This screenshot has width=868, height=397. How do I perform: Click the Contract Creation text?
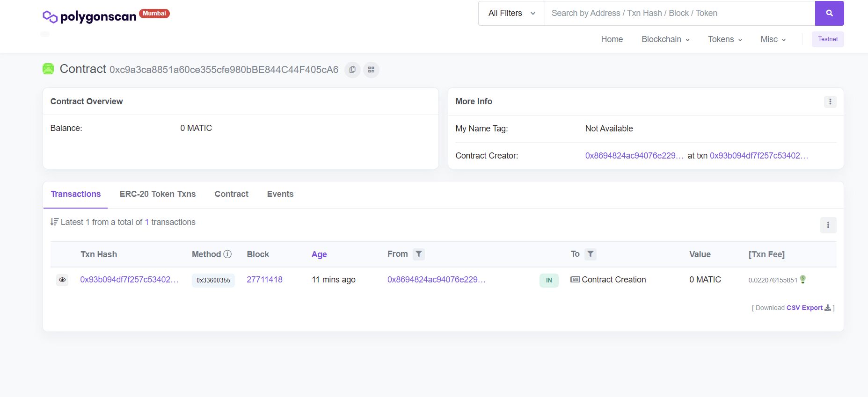tap(613, 280)
